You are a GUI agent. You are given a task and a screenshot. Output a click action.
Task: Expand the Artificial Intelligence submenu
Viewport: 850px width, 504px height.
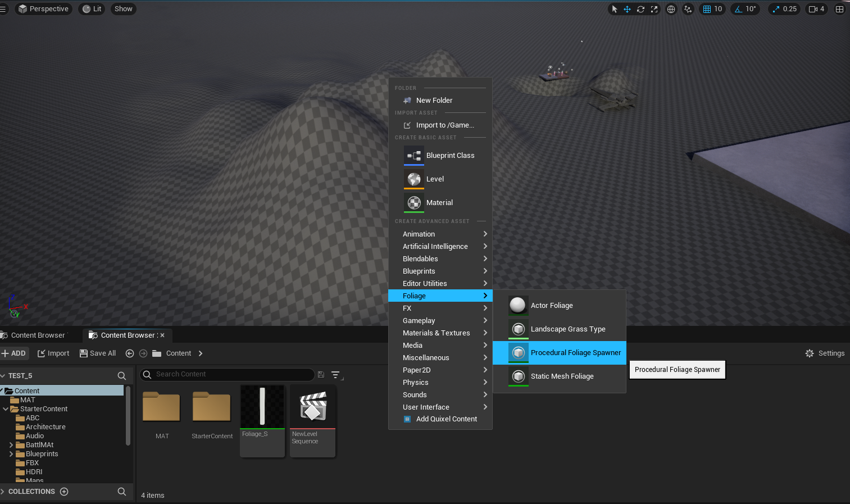pos(440,247)
